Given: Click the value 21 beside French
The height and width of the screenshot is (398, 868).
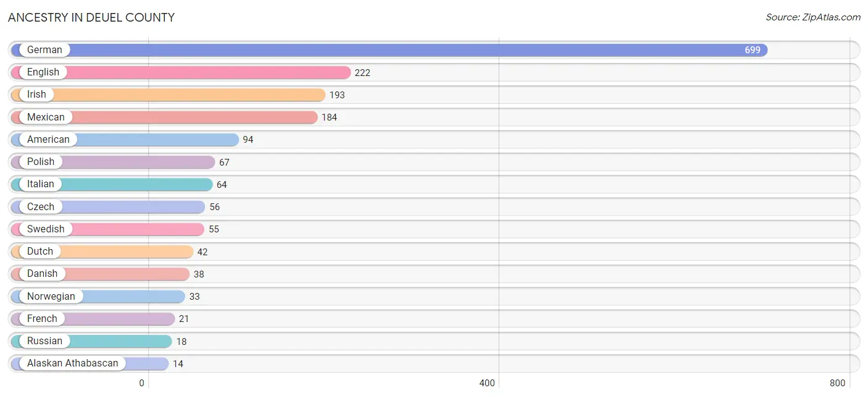Looking at the screenshot, I should 184,318.
